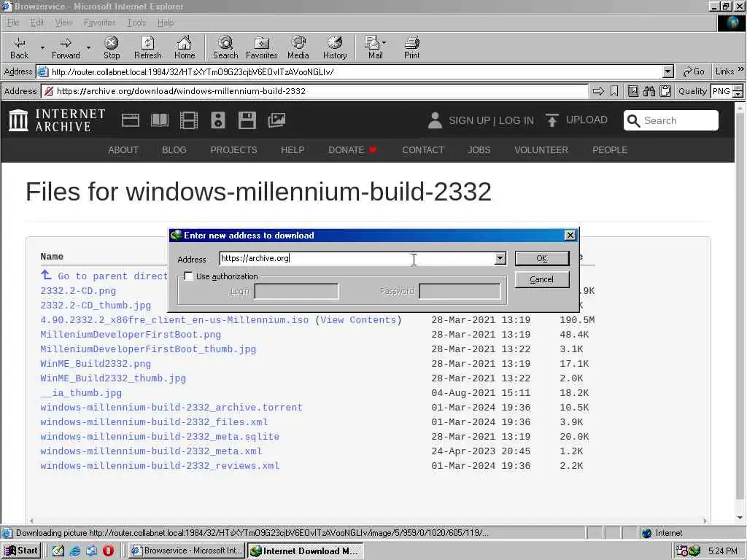Screen dimensions: 747x560
Task: Open Internet Archive web icon
Action: click(131, 120)
